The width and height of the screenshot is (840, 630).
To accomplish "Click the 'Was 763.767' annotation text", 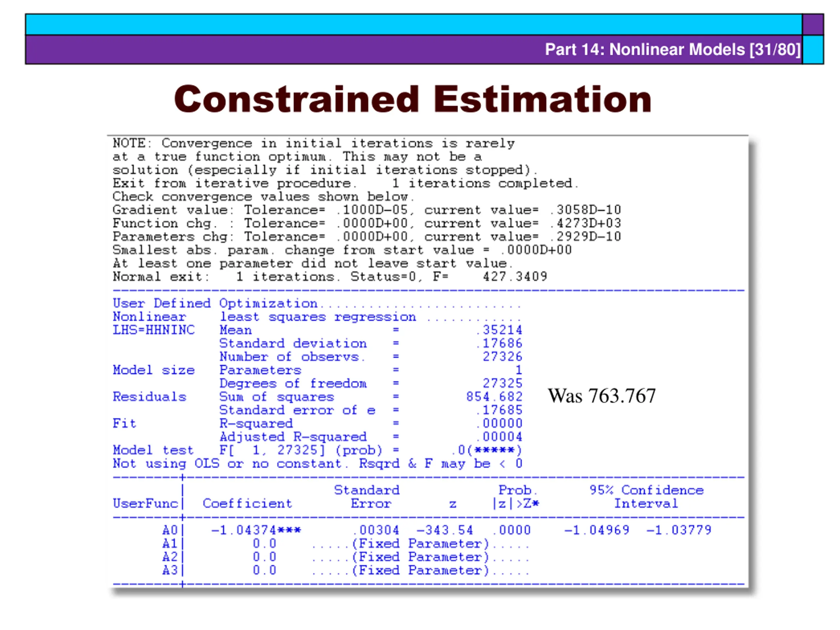I will click(x=601, y=396).
